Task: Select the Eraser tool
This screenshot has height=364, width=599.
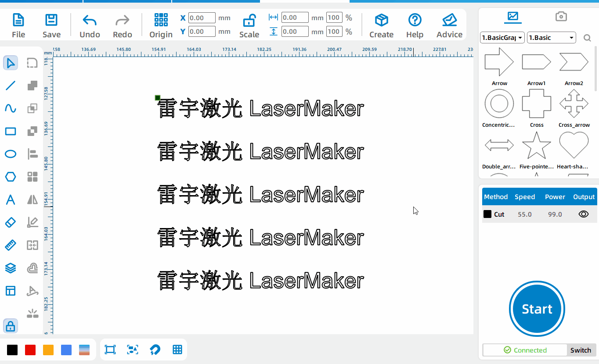Action: 11,222
